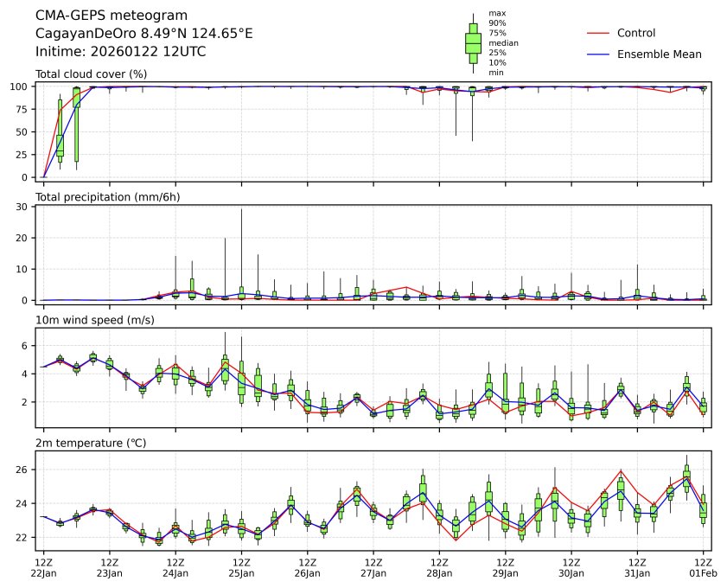Click the 'max' label in the legend
The height and width of the screenshot is (588, 727).
[496, 13]
